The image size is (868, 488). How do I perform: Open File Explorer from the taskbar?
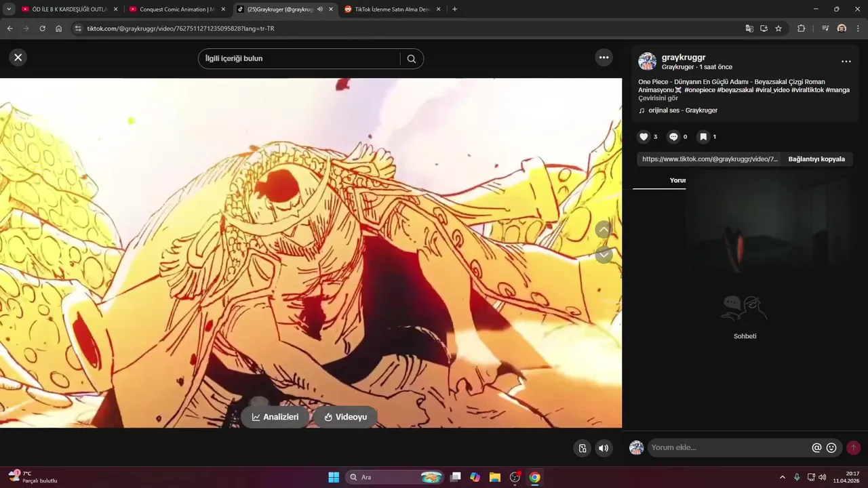coord(495,477)
